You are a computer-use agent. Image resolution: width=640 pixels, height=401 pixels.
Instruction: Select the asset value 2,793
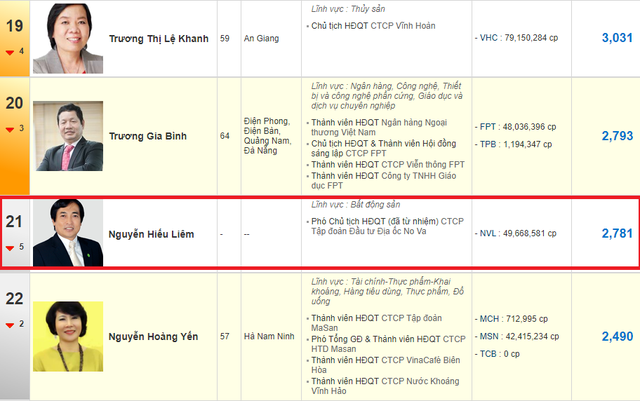coord(617,136)
